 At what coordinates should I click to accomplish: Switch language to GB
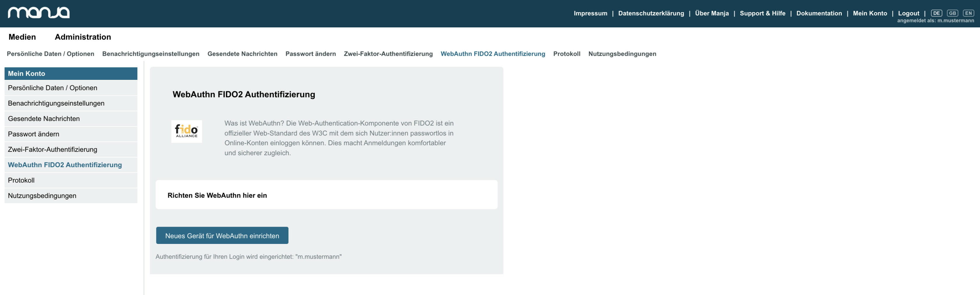(x=952, y=13)
